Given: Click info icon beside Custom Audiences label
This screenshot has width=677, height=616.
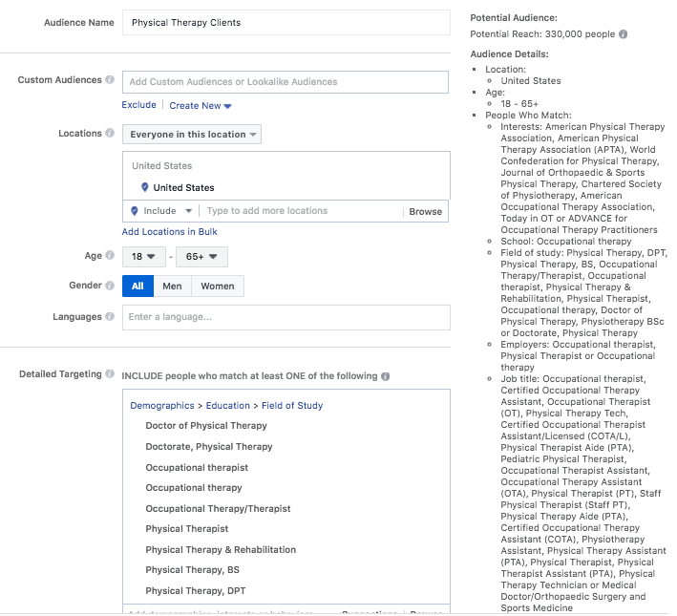Looking at the screenshot, I should pyautogui.click(x=110, y=79).
